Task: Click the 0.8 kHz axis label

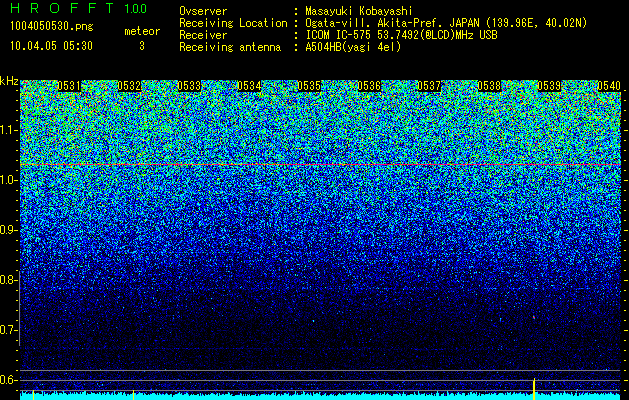Action: pyautogui.click(x=8, y=280)
